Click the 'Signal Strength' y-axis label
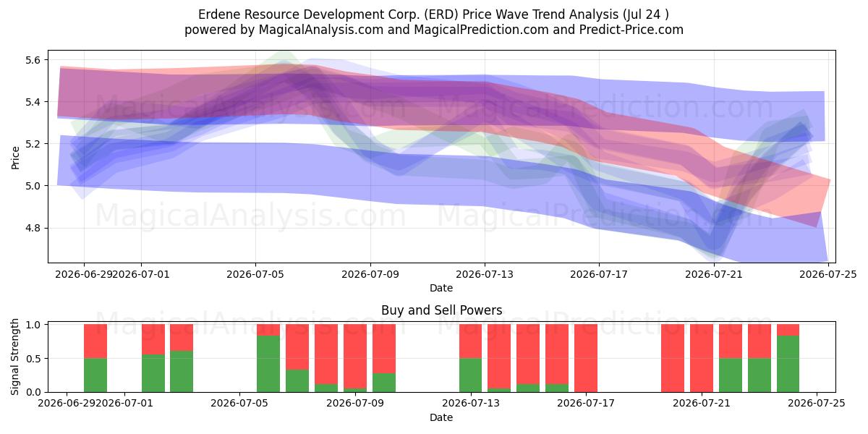The height and width of the screenshot is (434, 868). [16, 358]
